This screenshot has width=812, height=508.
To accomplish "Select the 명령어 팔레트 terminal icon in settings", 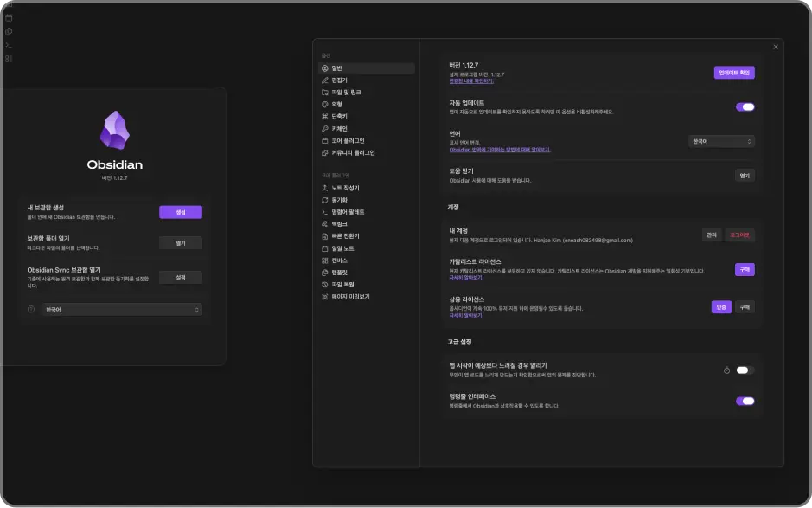I will tap(324, 212).
